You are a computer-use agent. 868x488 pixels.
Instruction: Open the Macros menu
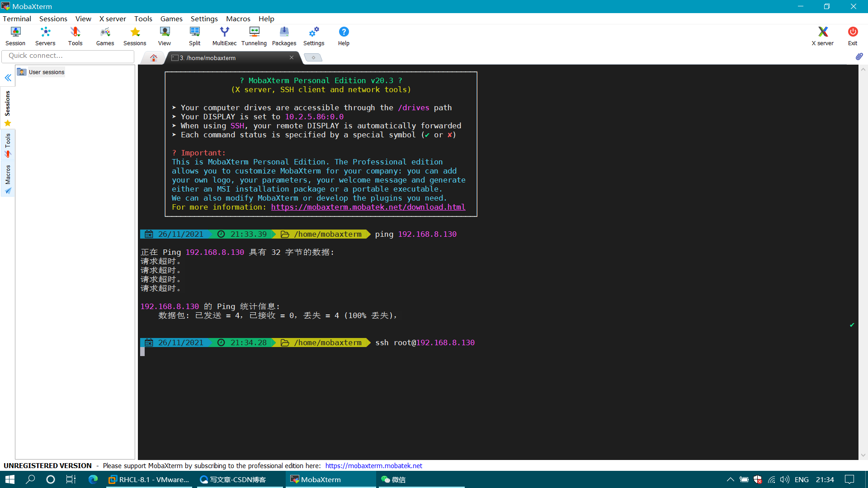point(238,19)
